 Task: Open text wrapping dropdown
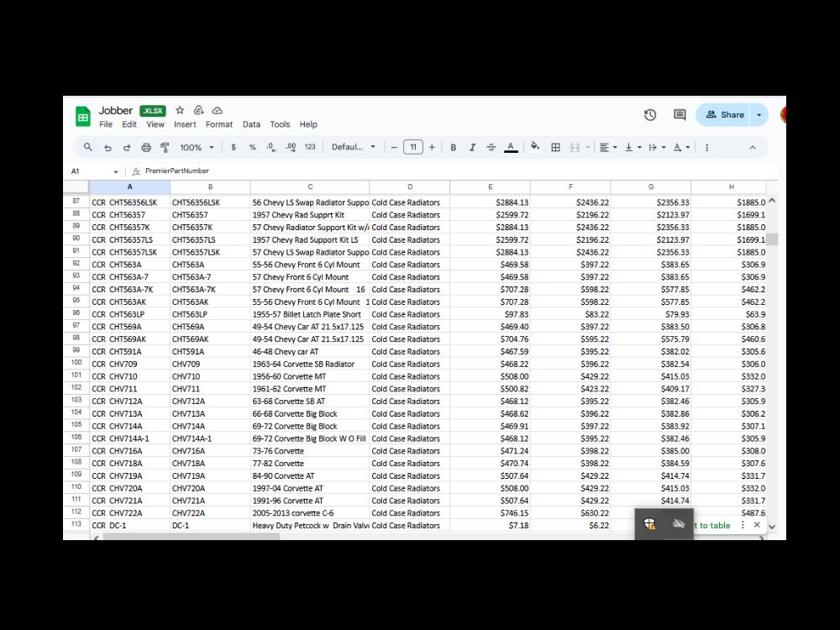click(x=658, y=147)
